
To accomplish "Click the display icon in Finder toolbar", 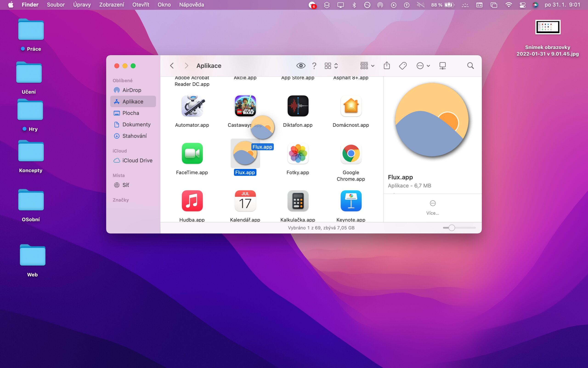I will (x=442, y=66).
